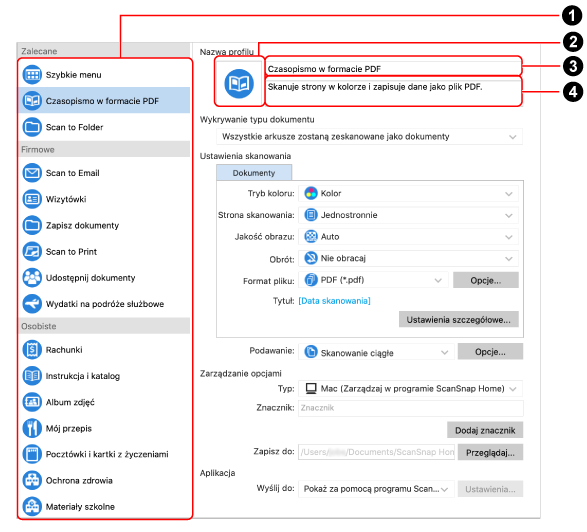Switch to the Dokumenty tab
Screen dimensions: 587x532
(x=254, y=173)
